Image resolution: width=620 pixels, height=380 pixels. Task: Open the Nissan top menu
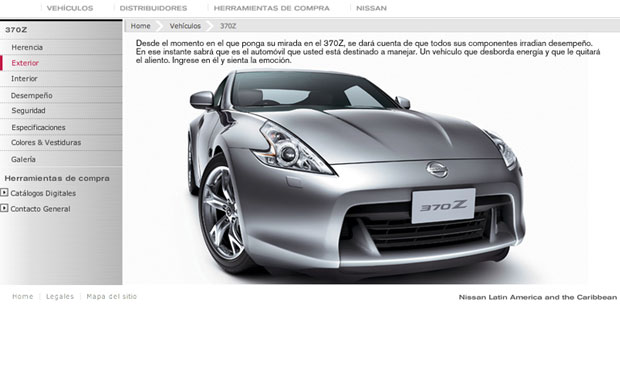371,8
